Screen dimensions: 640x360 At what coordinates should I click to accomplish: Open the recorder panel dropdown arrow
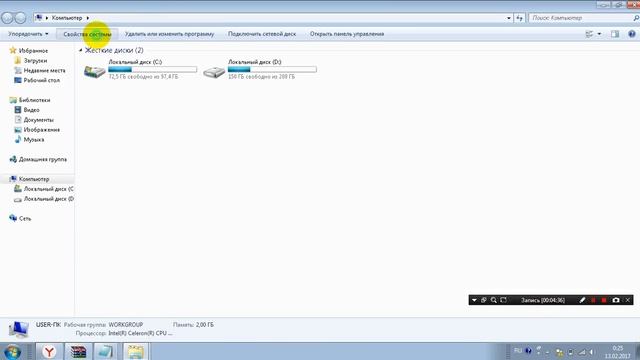474,300
